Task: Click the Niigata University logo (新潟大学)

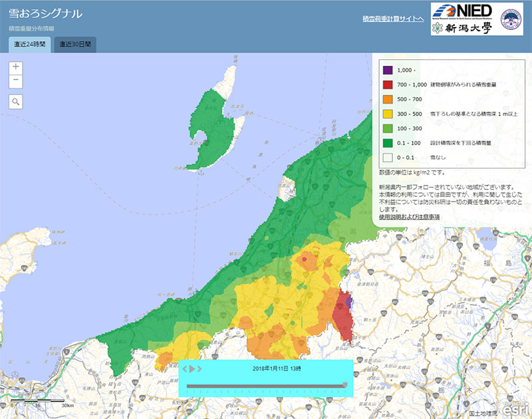Action: [462, 28]
